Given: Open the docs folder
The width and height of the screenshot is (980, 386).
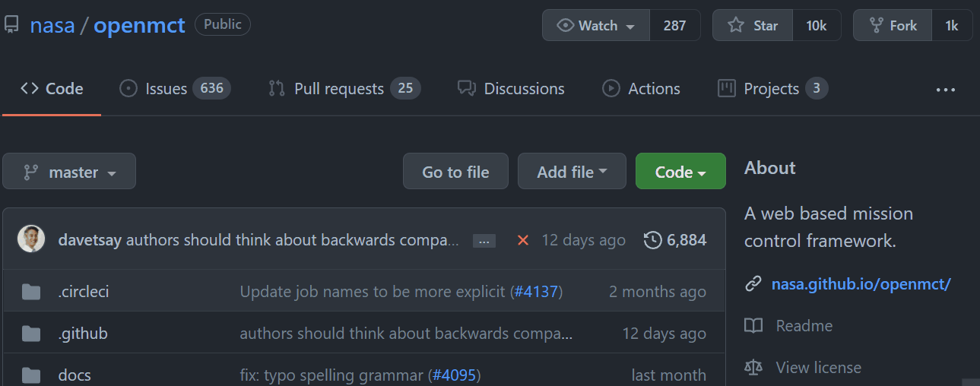Looking at the screenshot, I should coord(75,375).
